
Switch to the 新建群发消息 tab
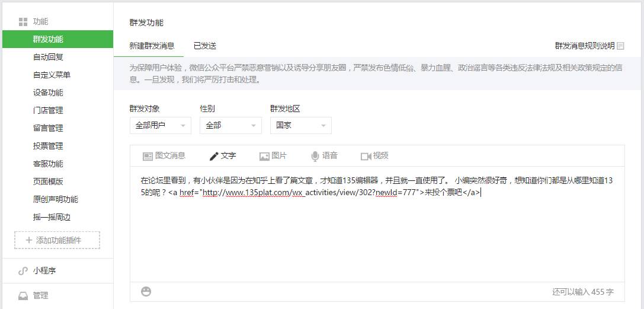point(152,46)
